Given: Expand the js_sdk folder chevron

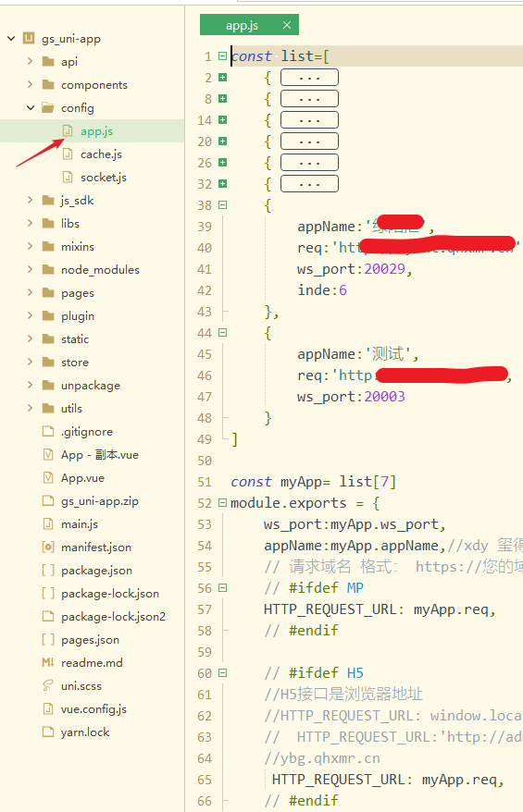Looking at the screenshot, I should pos(30,200).
